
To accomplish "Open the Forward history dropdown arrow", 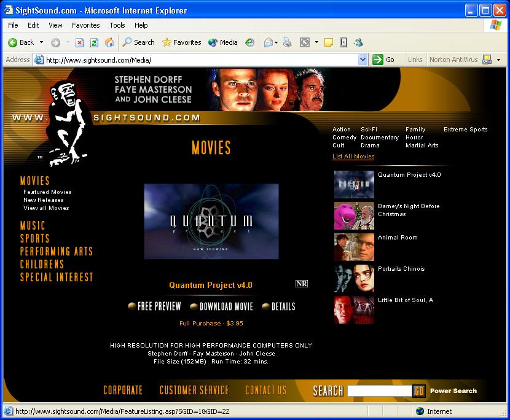I will point(68,42).
